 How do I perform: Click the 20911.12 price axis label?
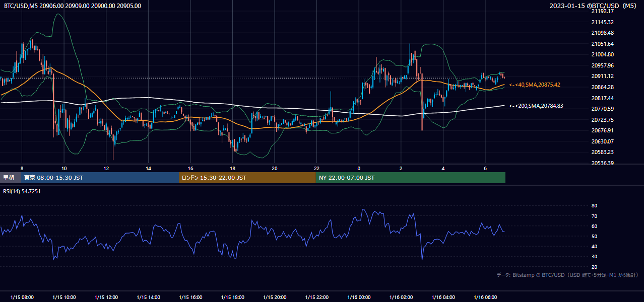pyautogui.click(x=602, y=76)
